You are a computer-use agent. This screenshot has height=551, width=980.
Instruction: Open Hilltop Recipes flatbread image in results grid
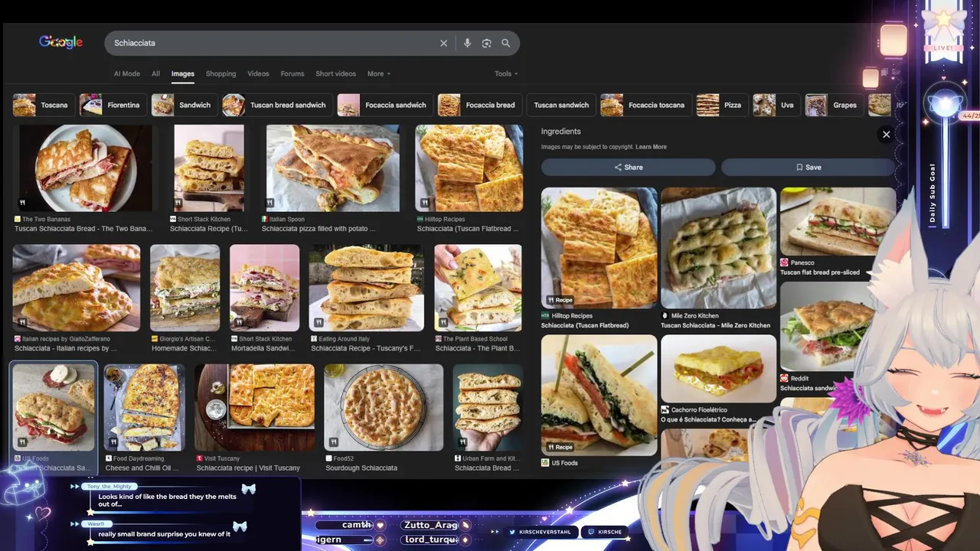point(469,168)
